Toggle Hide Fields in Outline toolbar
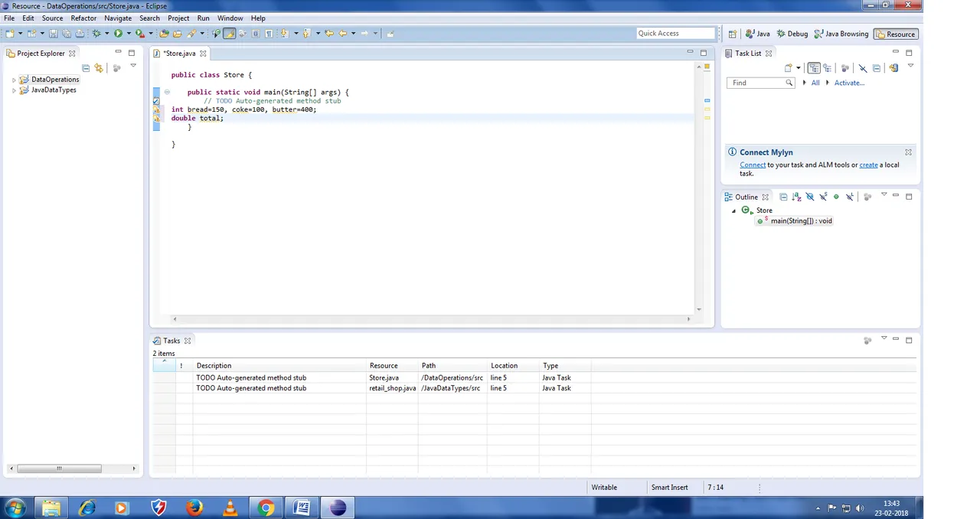This screenshot has height=519, width=980. [x=810, y=197]
